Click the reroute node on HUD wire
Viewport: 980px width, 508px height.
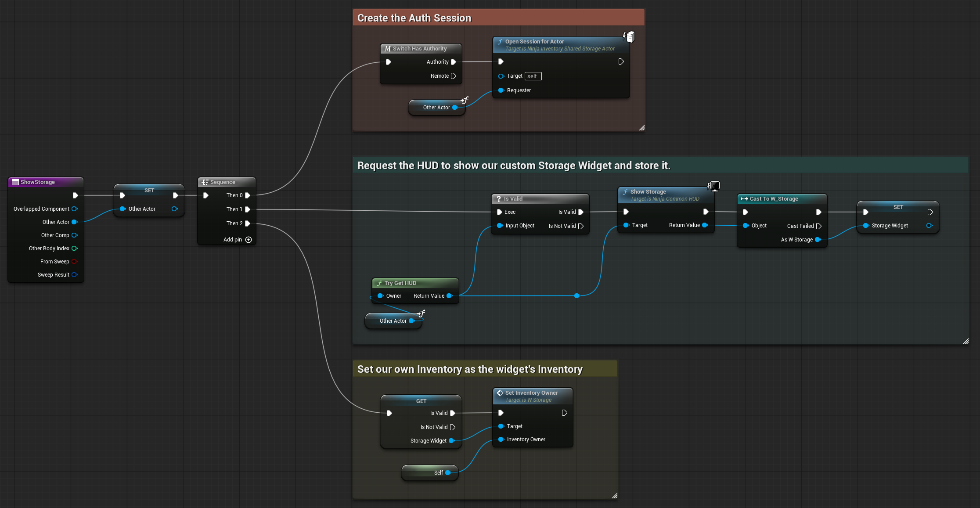[576, 296]
